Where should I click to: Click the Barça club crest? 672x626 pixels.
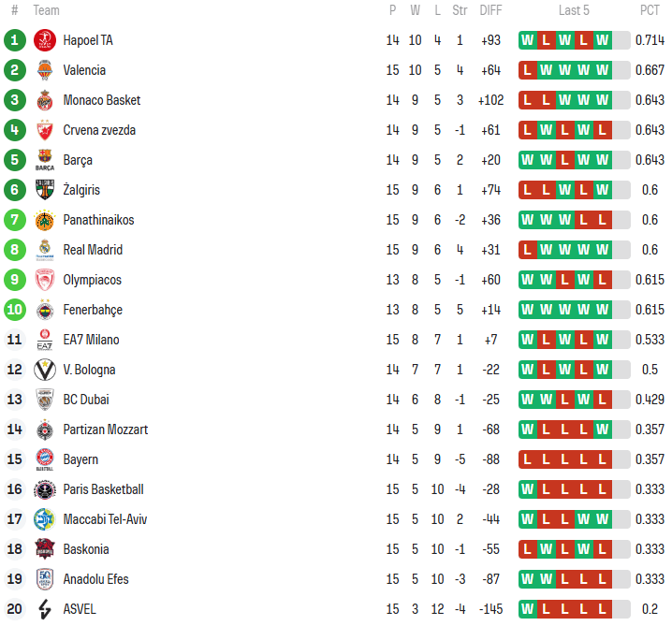pyautogui.click(x=45, y=160)
